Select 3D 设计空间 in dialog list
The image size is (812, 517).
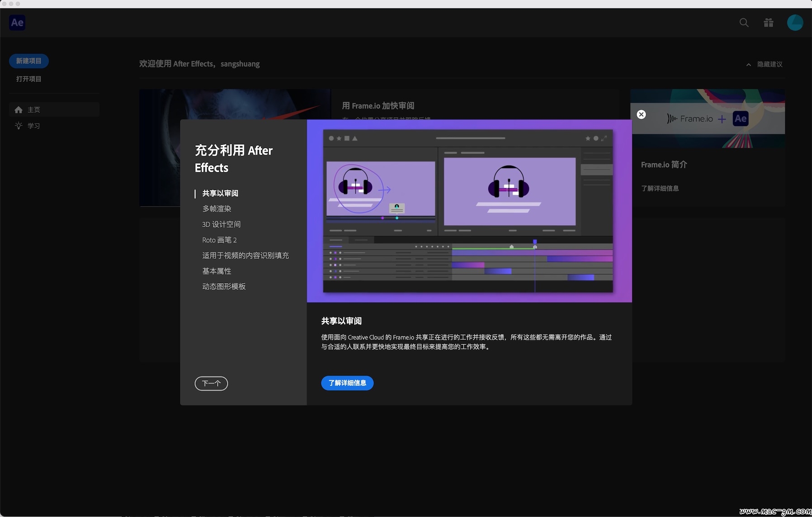(x=221, y=224)
